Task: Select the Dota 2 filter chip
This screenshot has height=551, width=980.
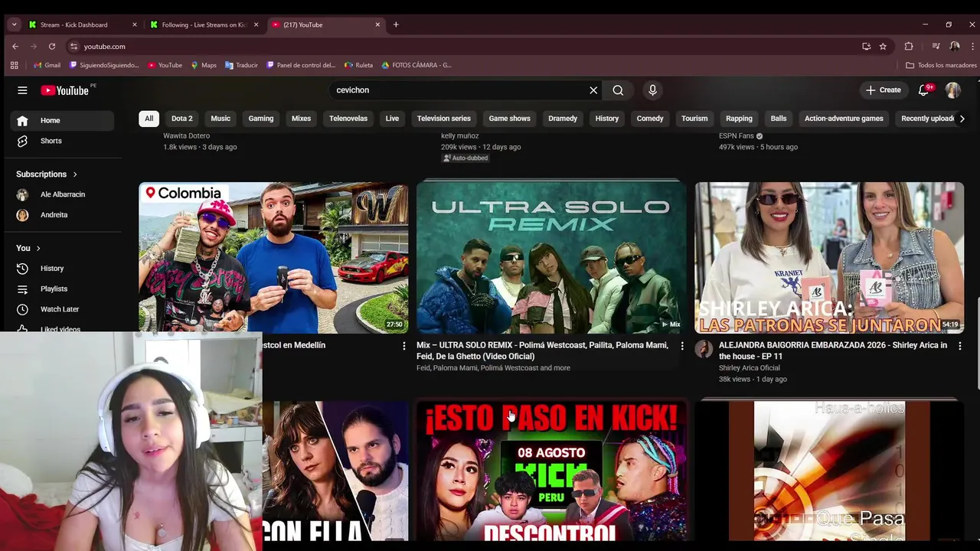Action: pos(182,119)
